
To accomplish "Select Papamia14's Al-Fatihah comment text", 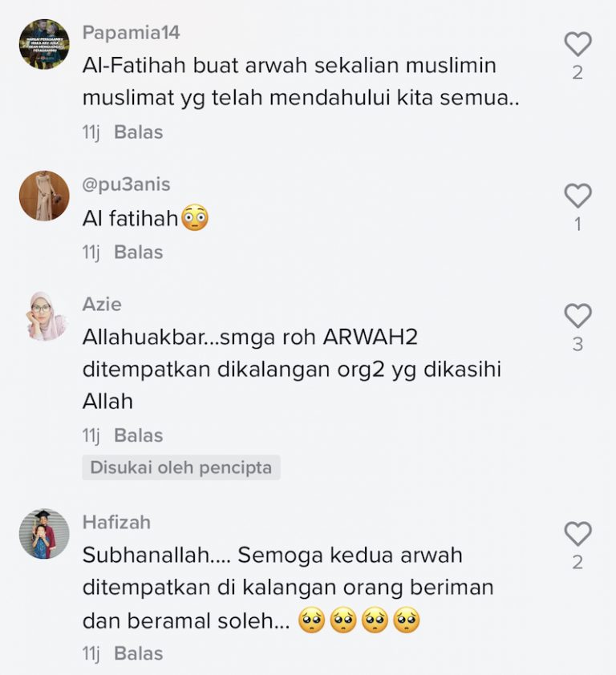I will [301, 82].
